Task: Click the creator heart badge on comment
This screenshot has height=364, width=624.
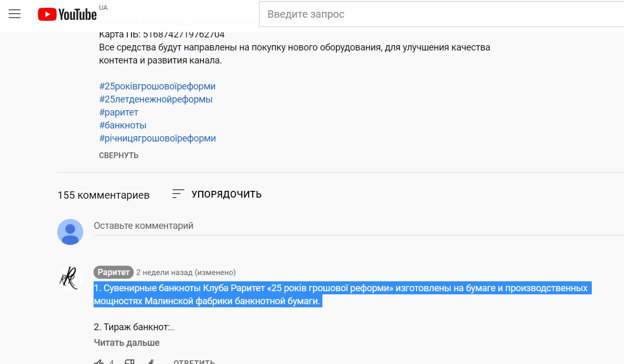Action: pyautogui.click(x=150, y=361)
